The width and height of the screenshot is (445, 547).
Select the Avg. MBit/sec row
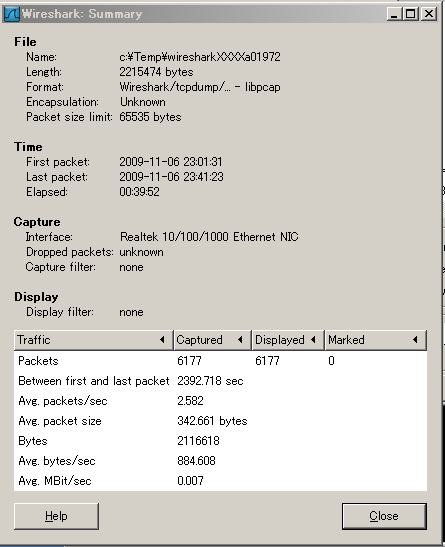(x=220, y=481)
